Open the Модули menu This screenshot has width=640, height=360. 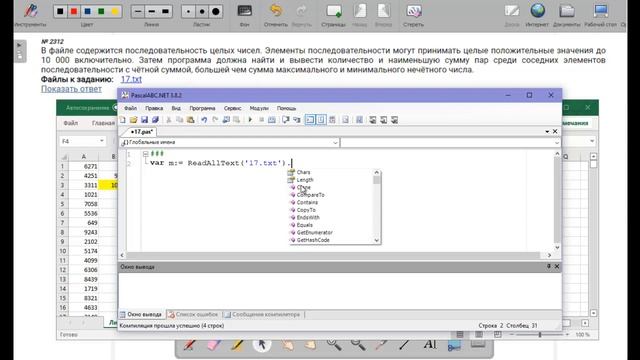pyautogui.click(x=259, y=108)
